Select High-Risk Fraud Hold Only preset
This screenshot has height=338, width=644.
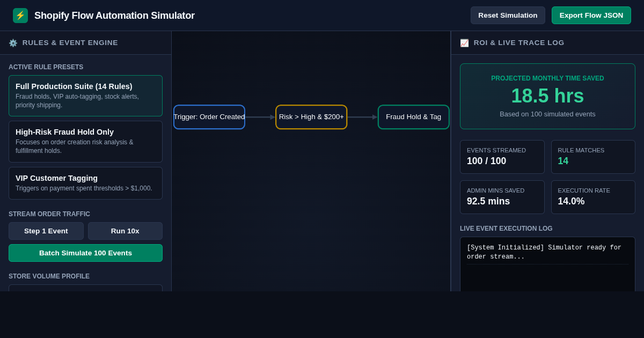pos(85,142)
